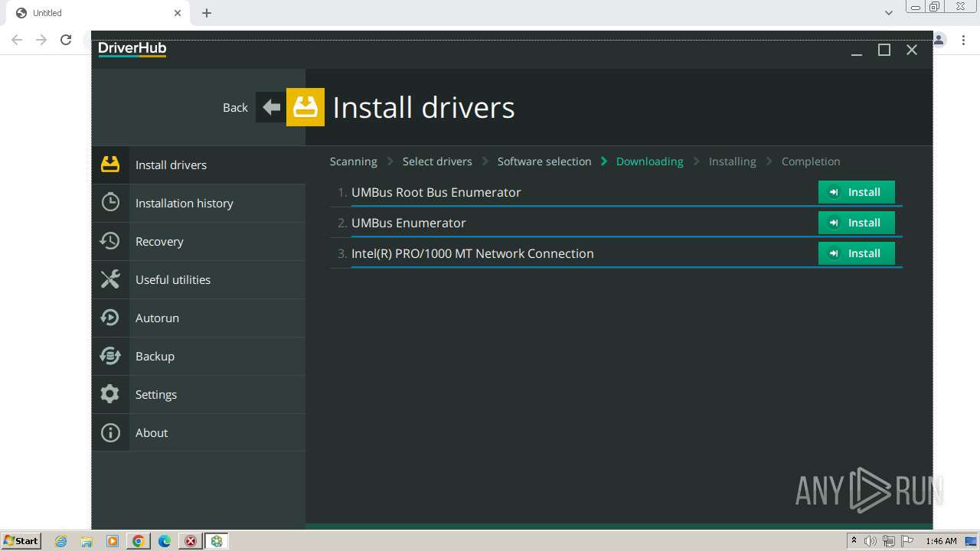Image resolution: width=980 pixels, height=551 pixels.
Task: Maximize the DriverHub window
Action: tap(884, 50)
